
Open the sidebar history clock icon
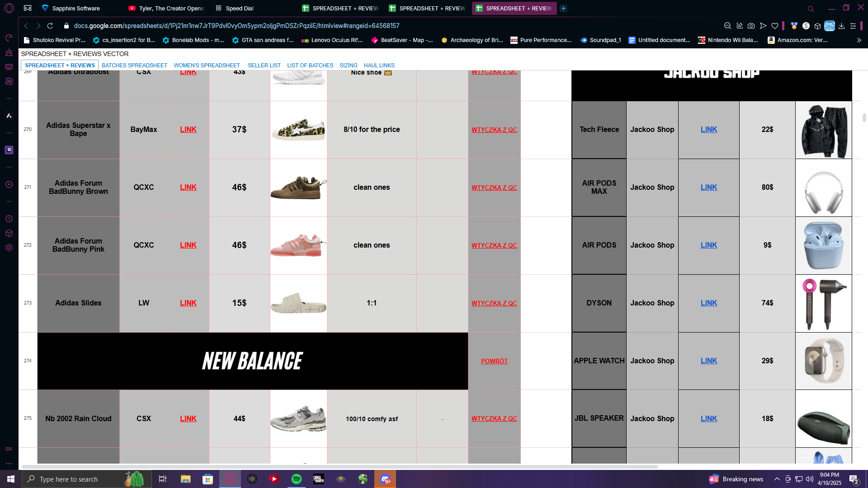coord(9,219)
